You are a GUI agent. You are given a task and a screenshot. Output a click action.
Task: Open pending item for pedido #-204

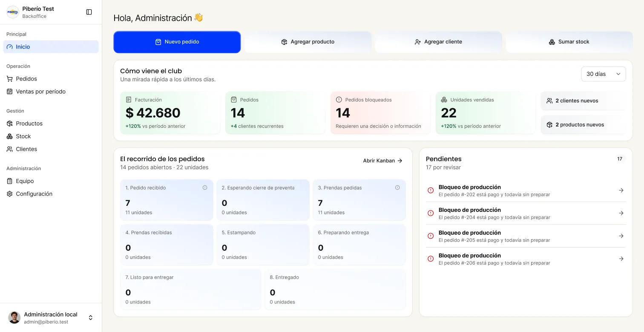(526, 213)
